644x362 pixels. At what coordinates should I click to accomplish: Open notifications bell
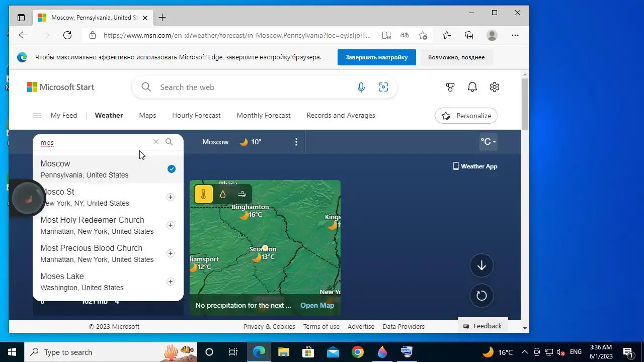472,87
